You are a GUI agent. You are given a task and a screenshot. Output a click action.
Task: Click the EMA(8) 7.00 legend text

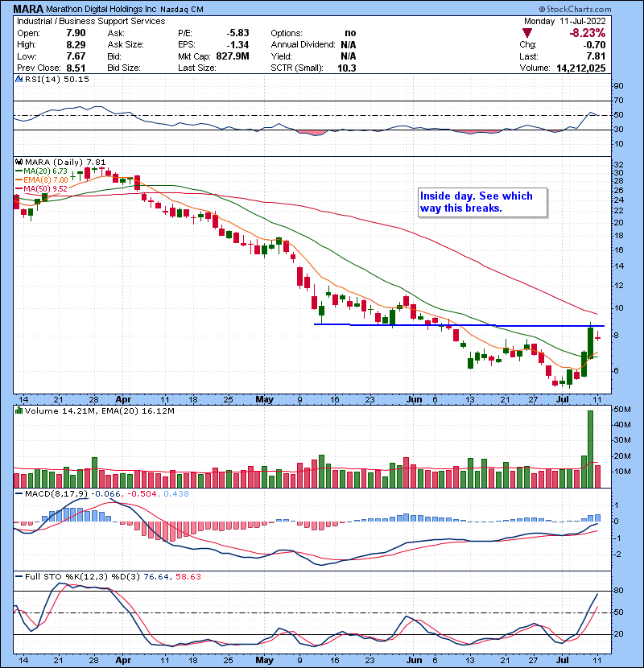(x=46, y=179)
